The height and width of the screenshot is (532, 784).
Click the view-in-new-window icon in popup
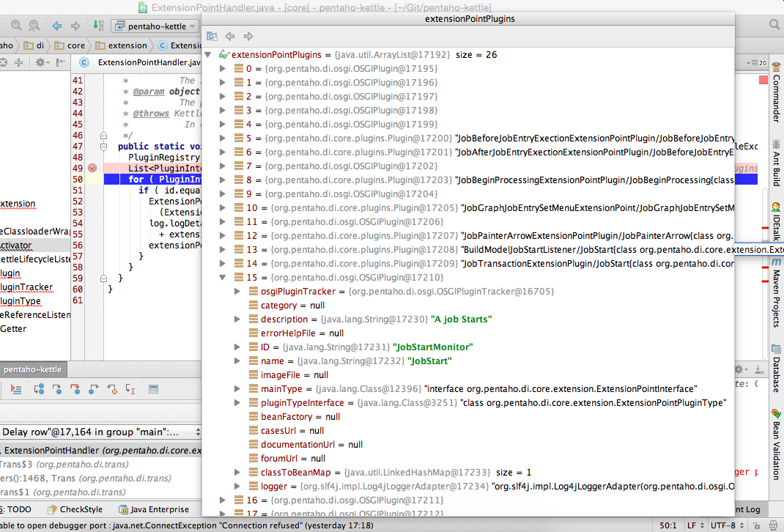[212, 36]
